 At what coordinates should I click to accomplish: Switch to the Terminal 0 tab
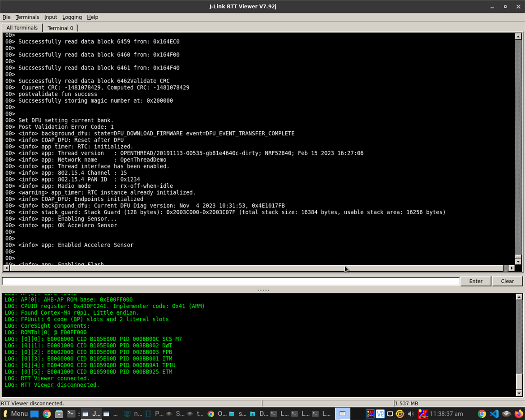(60, 28)
